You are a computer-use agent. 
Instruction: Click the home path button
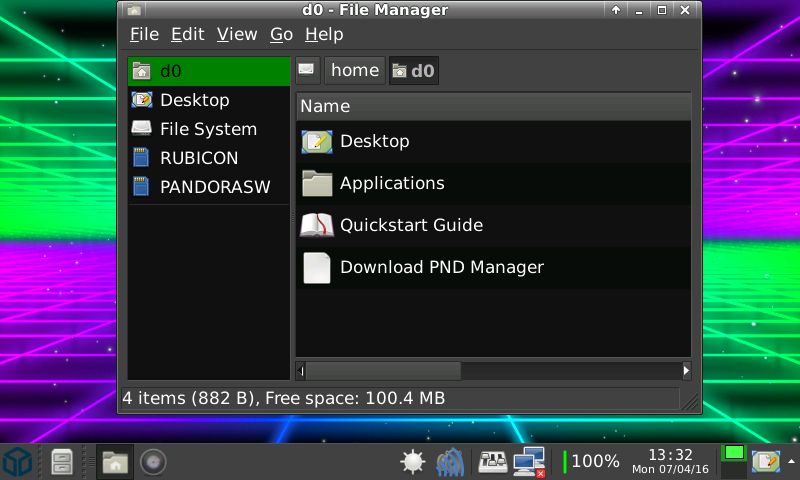(x=354, y=70)
